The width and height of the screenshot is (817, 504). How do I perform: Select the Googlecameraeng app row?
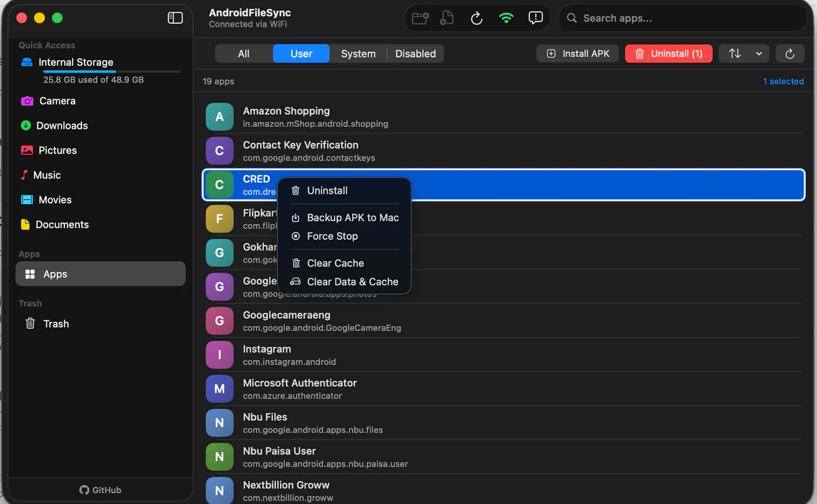(503, 321)
